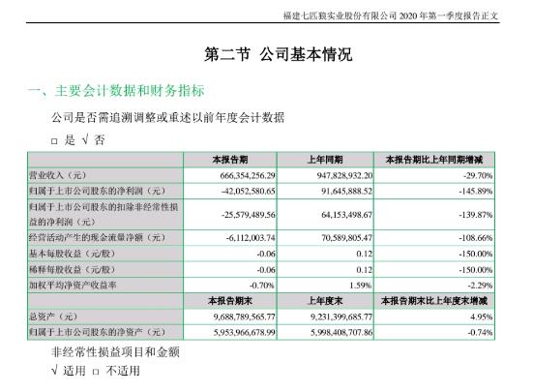Select the 基本每股收益（元/股） row label
533x392 pixels.
click(73, 254)
